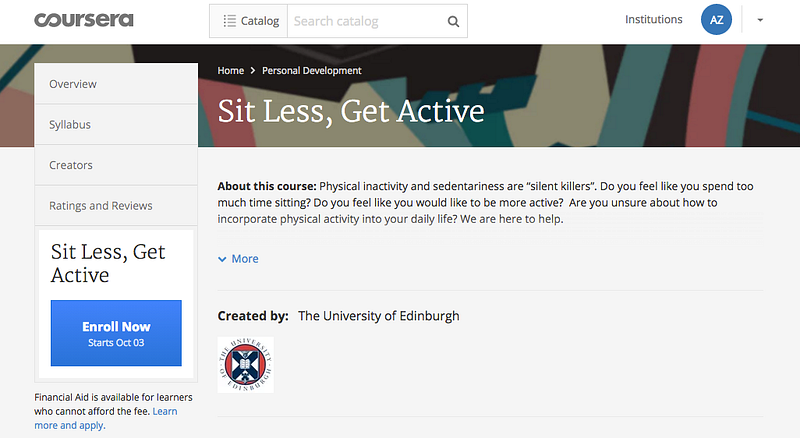Click the University of Edinburgh logo
The image size is (800, 438).
pyautogui.click(x=246, y=365)
